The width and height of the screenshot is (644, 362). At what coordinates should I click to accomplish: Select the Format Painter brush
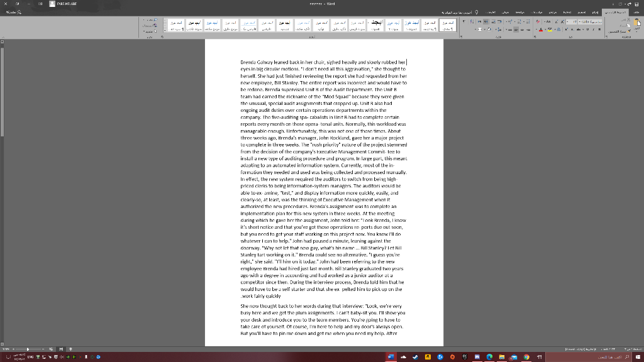[x=629, y=31]
